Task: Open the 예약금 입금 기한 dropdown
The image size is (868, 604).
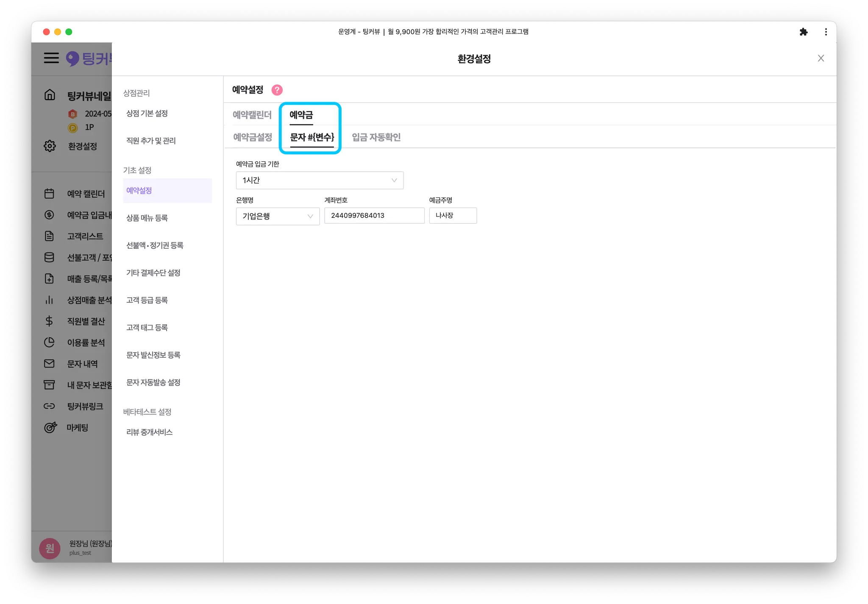Action: click(x=320, y=180)
